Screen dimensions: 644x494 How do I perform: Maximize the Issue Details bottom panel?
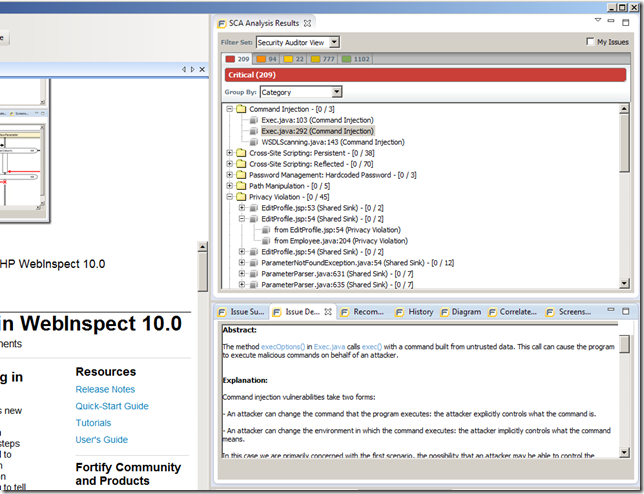coord(626,312)
